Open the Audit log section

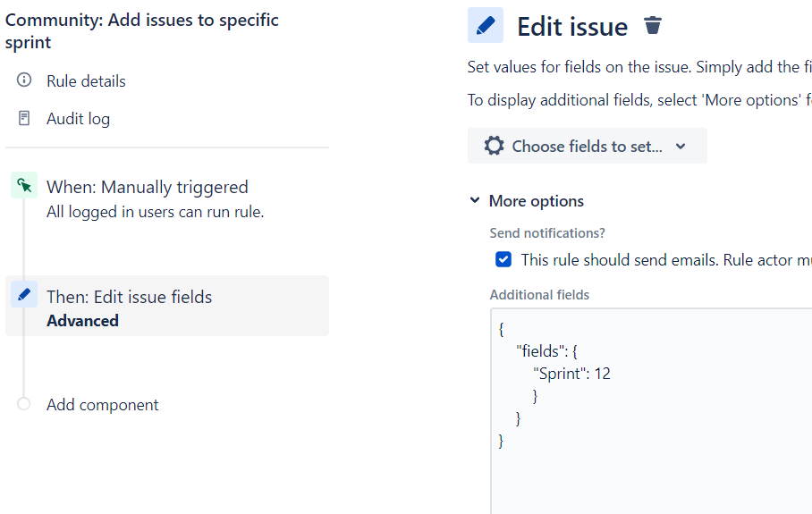coord(79,119)
